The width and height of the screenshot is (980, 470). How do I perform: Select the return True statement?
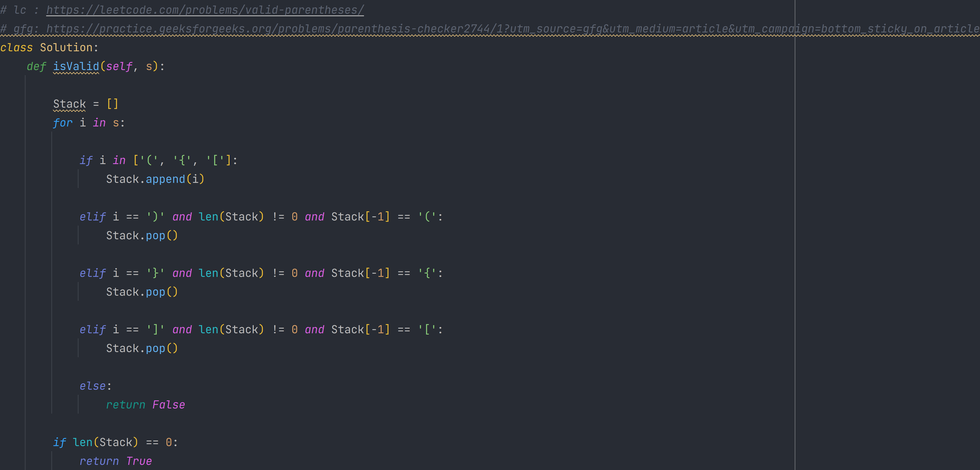[116, 461]
